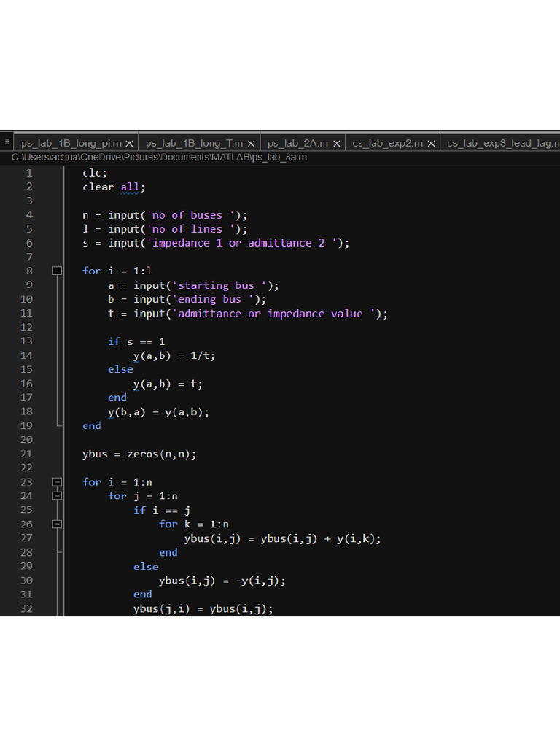Click line number 1 in the gutter
560x747 pixels.
coord(29,172)
